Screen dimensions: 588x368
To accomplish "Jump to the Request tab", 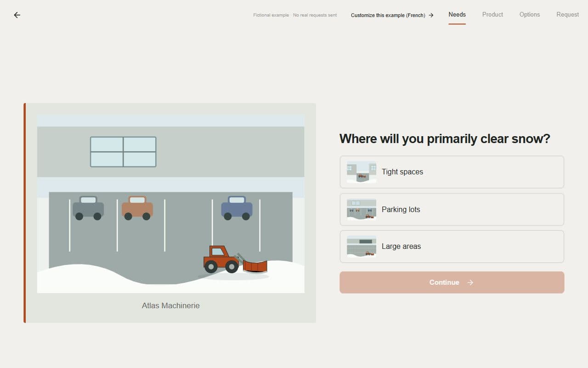I will coord(567,15).
